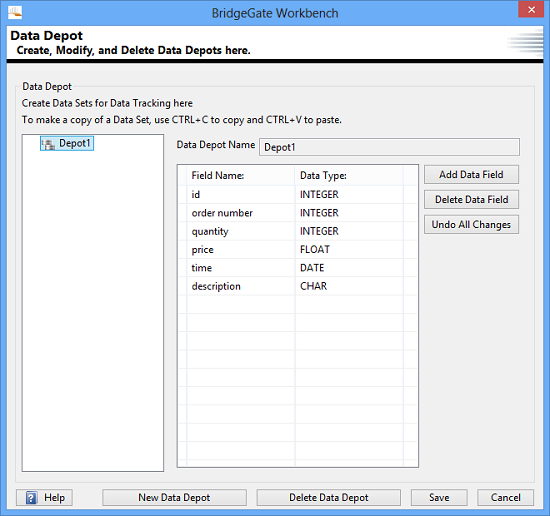The height and width of the screenshot is (516, 550).
Task: Select the 'quantity' field cell
Action: [x=241, y=231]
